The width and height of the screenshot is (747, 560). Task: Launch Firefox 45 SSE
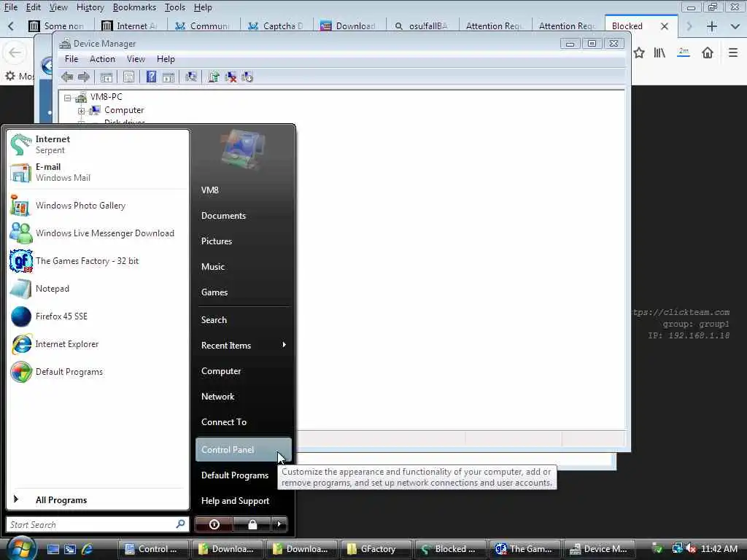click(98, 316)
